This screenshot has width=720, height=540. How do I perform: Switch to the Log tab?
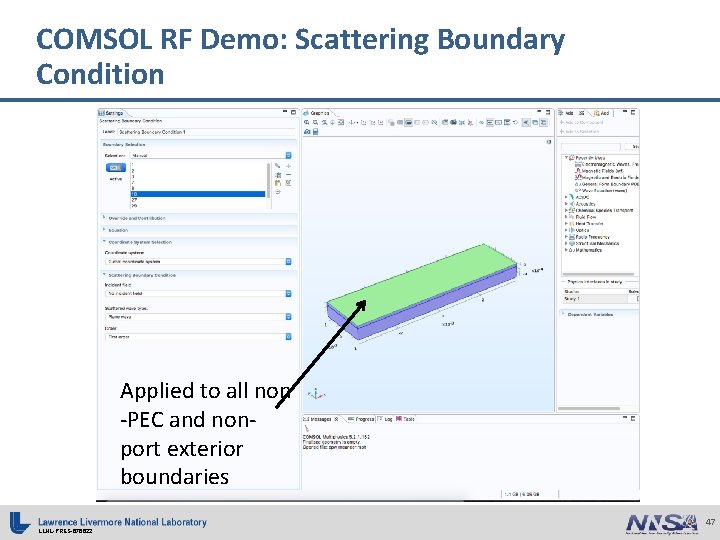click(x=385, y=419)
